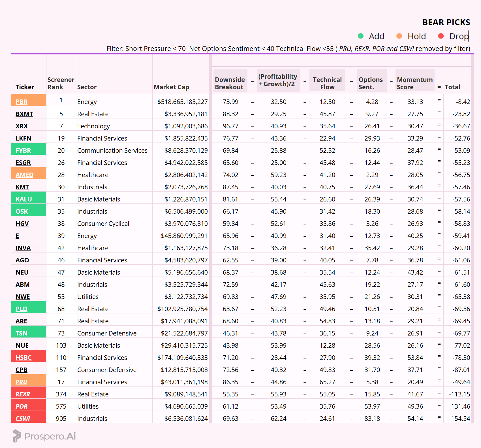Open the NUE ticker link
Image resolution: width=481 pixels, height=448 pixels.
(x=22, y=345)
